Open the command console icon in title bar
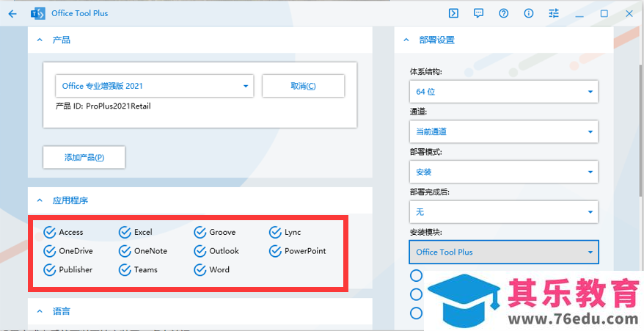This screenshot has height=331, width=644. pos(453,13)
